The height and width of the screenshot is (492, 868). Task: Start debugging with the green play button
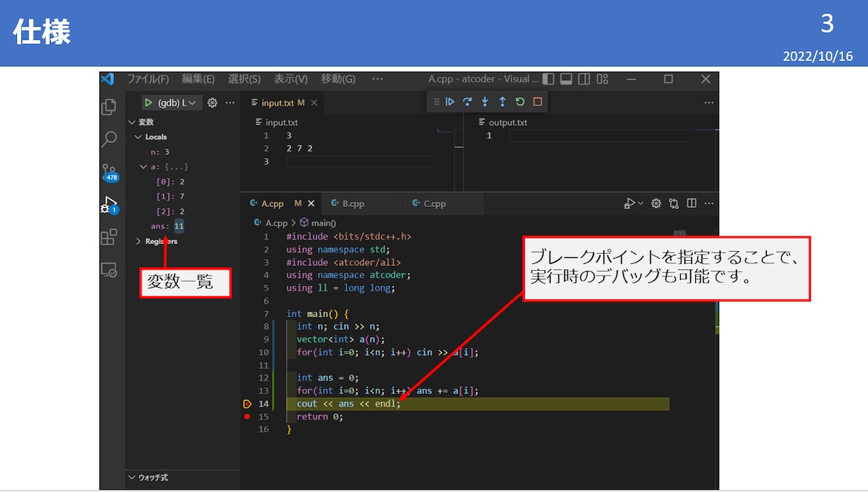(149, 103)
